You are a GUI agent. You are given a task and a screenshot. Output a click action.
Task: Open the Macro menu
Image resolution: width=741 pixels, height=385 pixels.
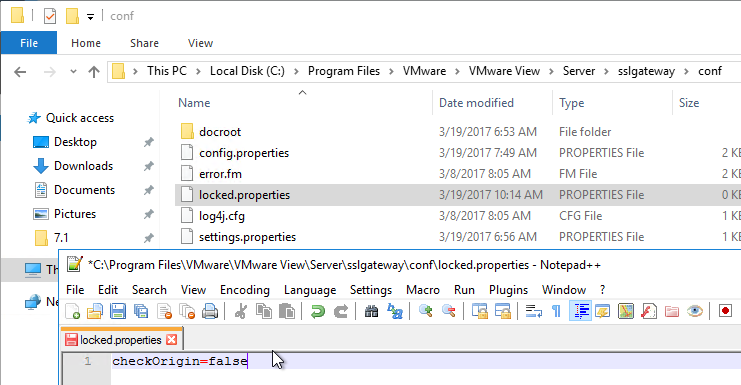pyautogui.click(x=423, y=290)
